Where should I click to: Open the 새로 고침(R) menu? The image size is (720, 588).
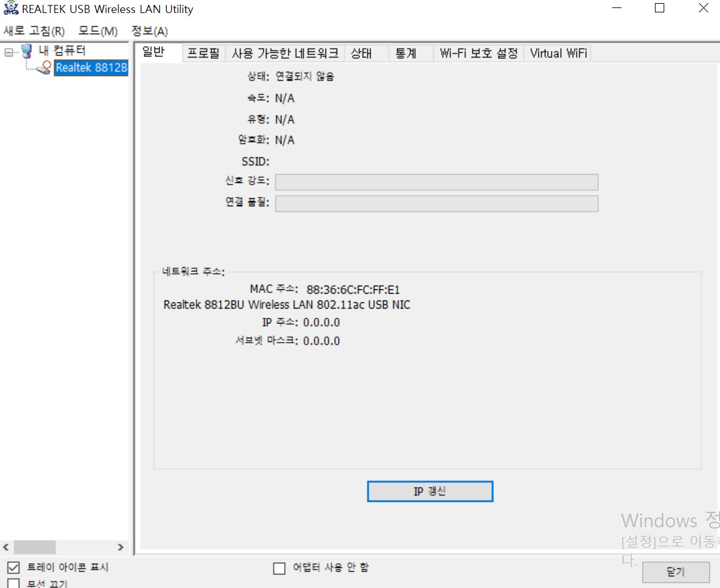pyautogui.click(x=34, y=31)
